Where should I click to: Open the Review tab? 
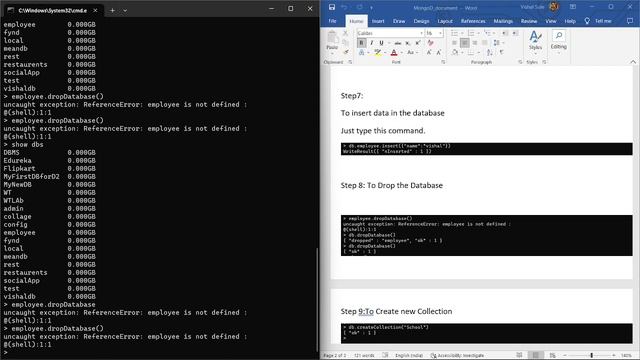pos(529,21)
